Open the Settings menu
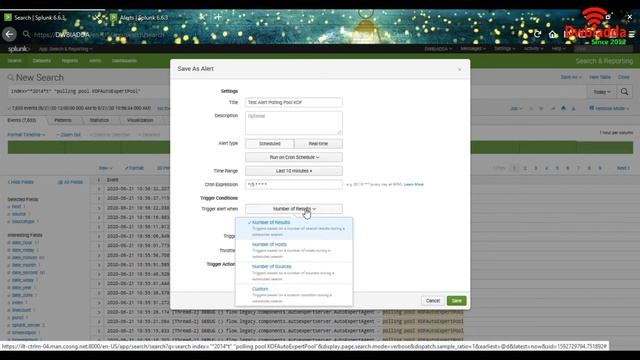 point(504,49)
